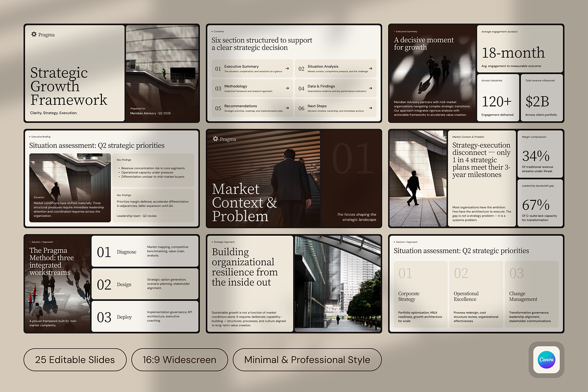Open the 03 Methodology contents row
588x392 pixels.
click(x=252, y=88)
